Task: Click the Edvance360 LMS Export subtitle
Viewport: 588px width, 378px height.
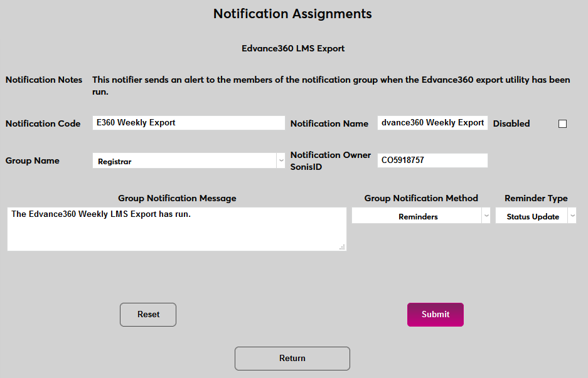Action: click(x=293, y=48)
